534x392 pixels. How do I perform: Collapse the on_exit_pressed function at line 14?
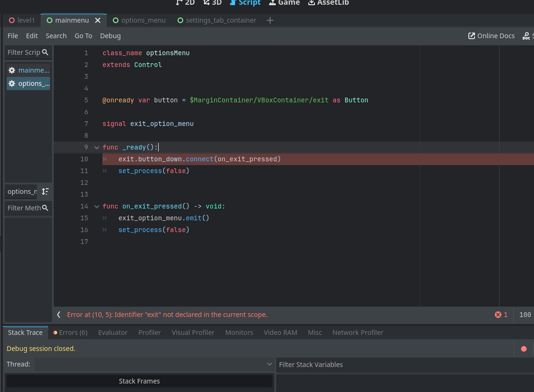point(97,207)
